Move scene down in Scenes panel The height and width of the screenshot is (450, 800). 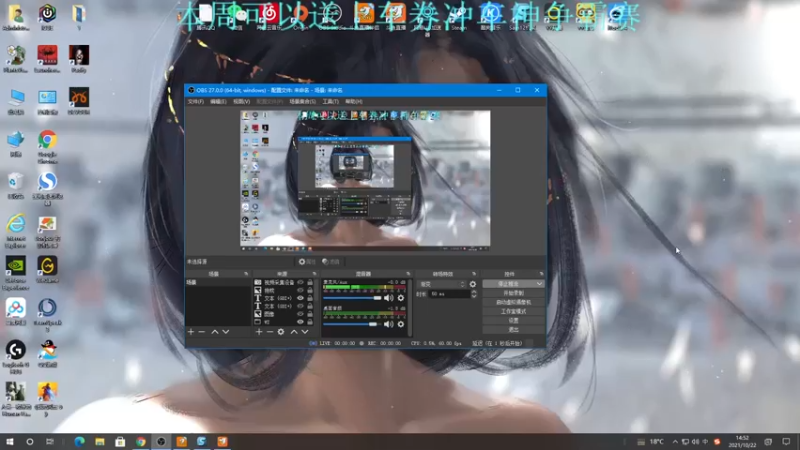click(226, 332)
